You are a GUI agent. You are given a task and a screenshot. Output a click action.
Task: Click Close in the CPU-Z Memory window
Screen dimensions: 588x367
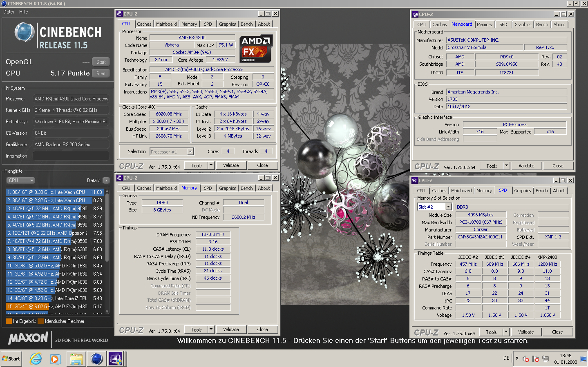(263, 329)
